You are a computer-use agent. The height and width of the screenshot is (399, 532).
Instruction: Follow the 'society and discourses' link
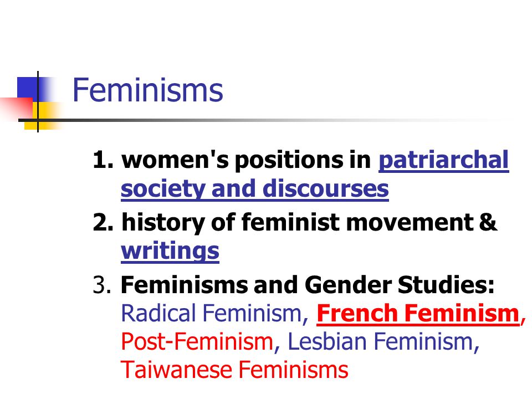click(x=254, y=189)
